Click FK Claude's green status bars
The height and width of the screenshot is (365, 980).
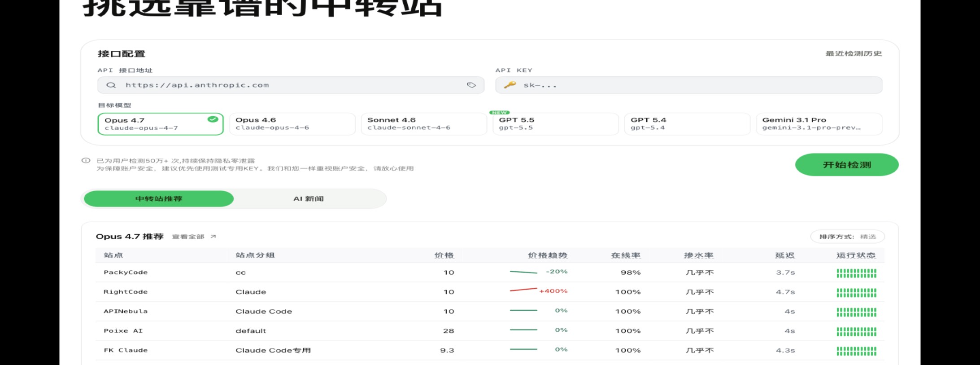coord(856,351)
